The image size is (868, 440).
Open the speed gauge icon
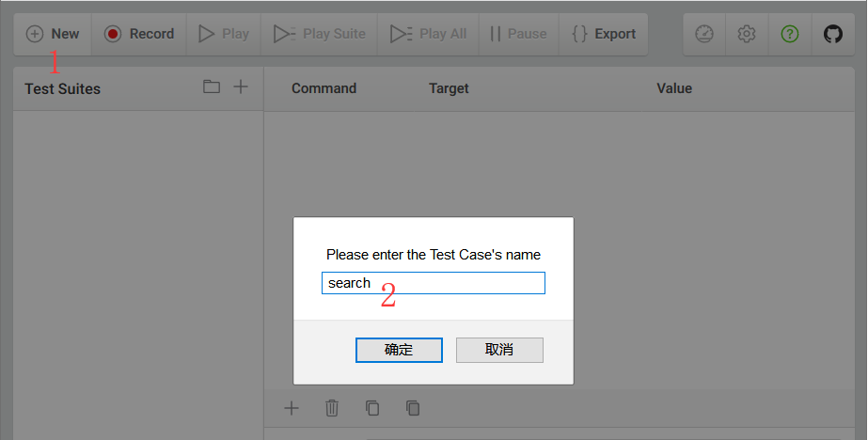click(704, 34)
